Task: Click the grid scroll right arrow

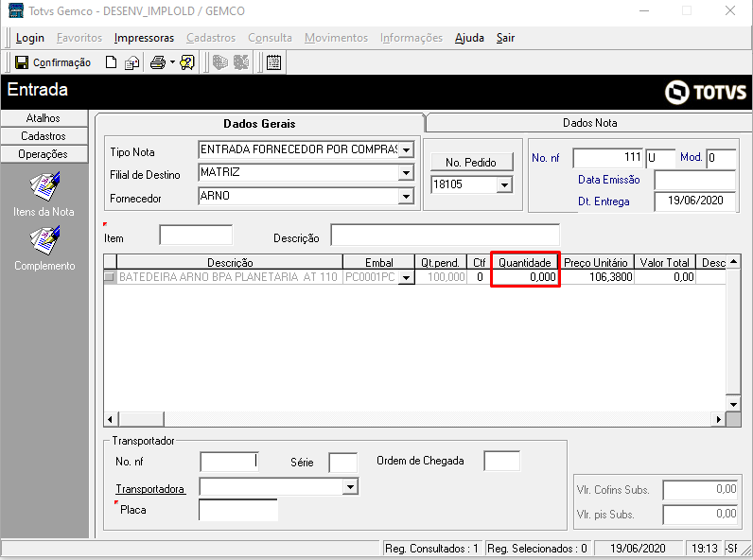Action: click(718, 419)
